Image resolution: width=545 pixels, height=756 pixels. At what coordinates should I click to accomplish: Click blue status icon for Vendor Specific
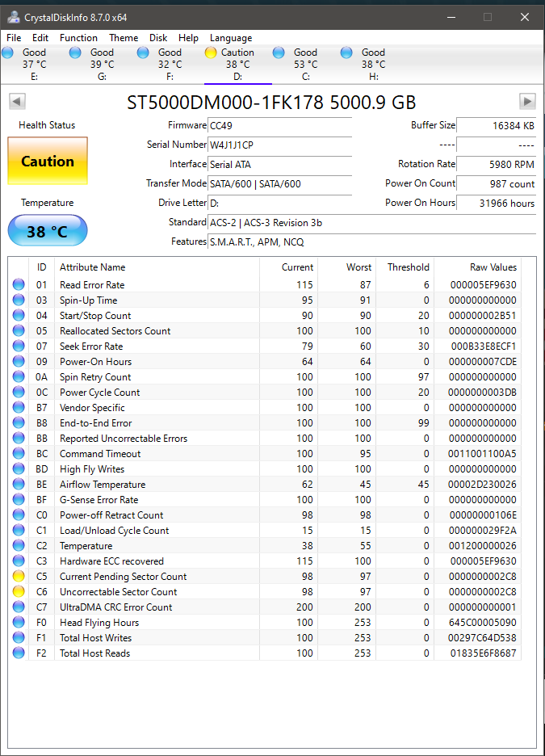(19, 407)
